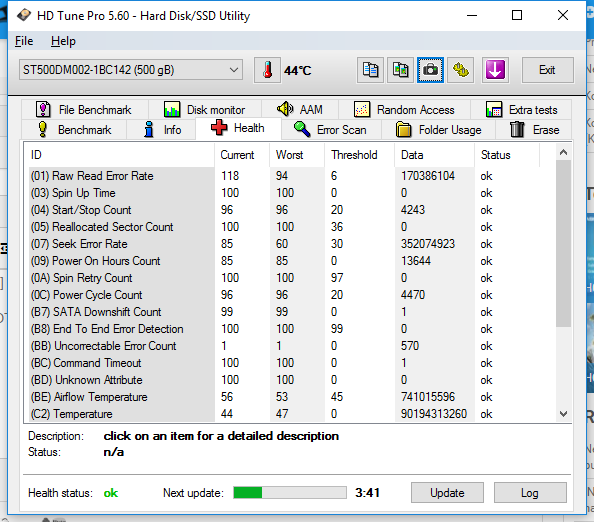Close the HD Tune Pro window

[563, 16]
